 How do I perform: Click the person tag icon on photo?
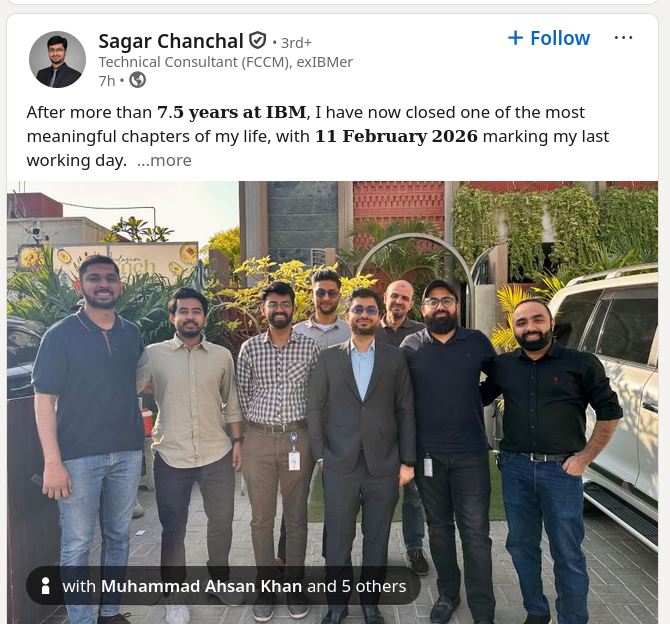click(x=45, y=586)
